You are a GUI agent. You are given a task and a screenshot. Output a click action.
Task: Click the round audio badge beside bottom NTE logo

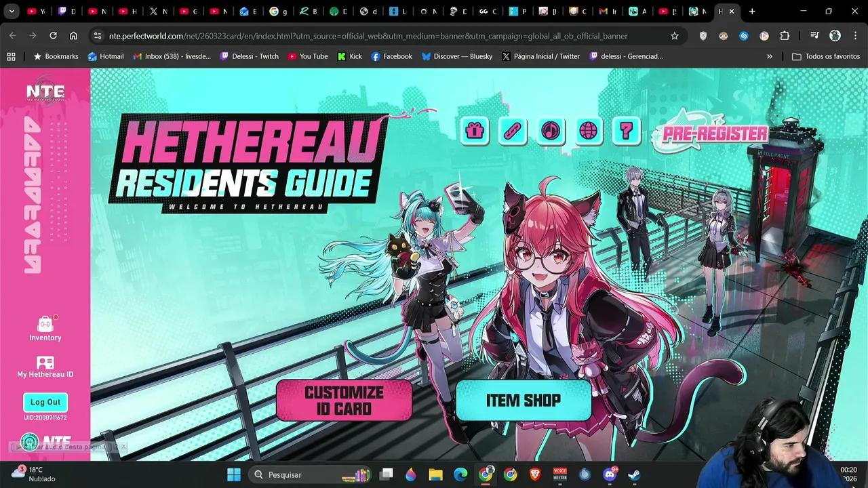pos(29,443)
